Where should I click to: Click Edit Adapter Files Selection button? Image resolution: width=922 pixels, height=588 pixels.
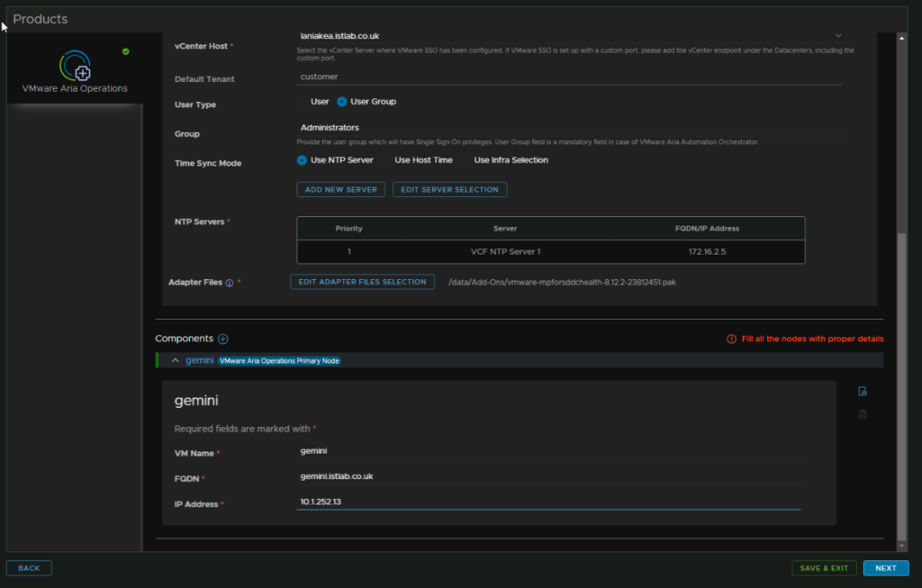point(362,282)
